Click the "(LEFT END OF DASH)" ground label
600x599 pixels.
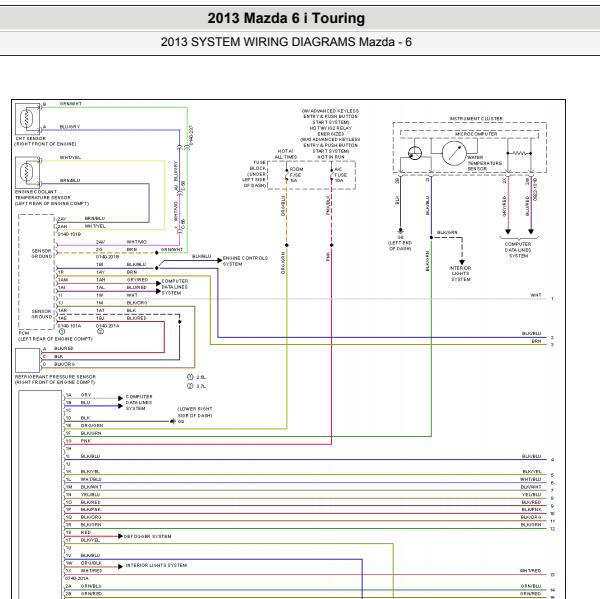click(x=400, y=246)
